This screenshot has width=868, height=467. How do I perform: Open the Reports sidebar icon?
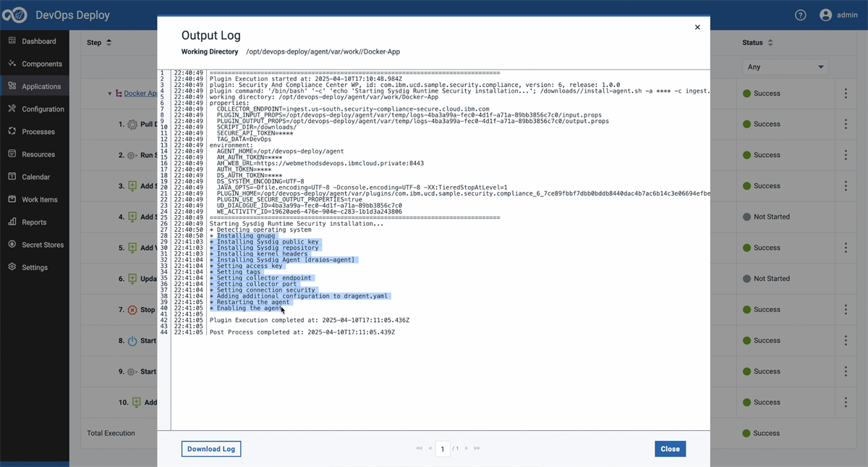tap(12, 222)
